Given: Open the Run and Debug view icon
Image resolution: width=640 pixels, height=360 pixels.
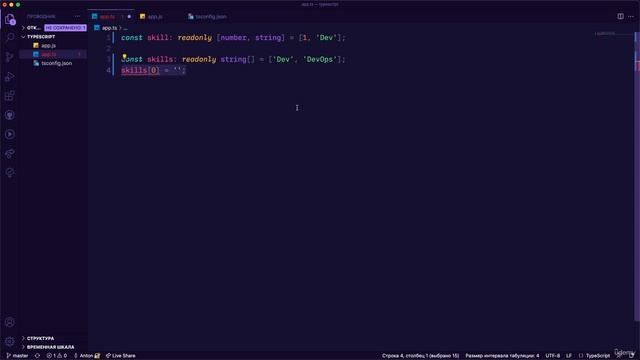Looking at the screenshot, I should coord(10,76).
